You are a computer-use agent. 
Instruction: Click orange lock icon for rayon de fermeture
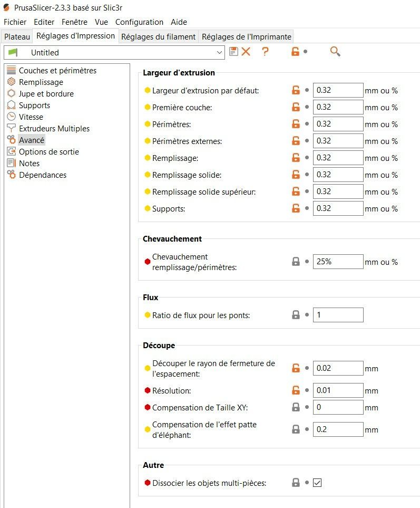pos(296,368)
